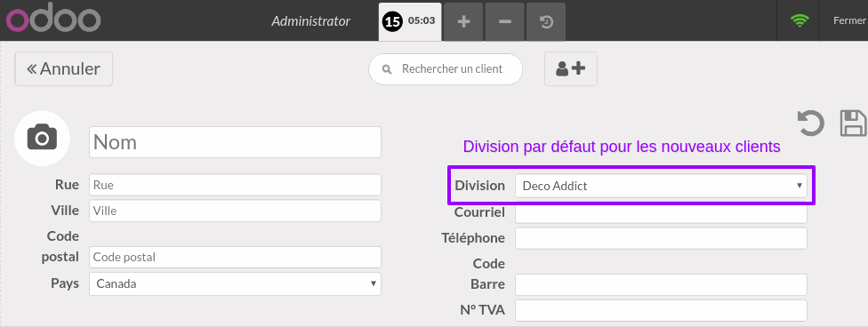
Task: Click the Odoo logo
Action: 53,20
